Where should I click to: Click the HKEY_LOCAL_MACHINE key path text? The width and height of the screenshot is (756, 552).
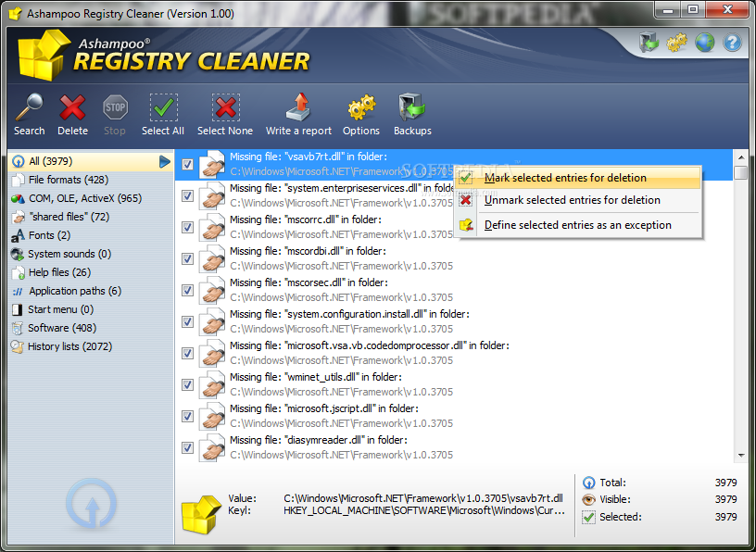click(424, 510)
